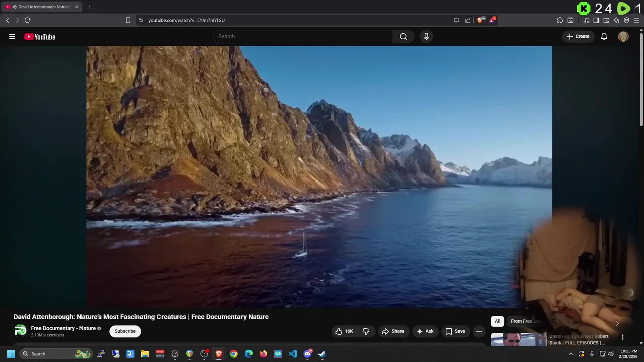This screenshot has width=644, height=362.
Task: Click the address bar URL
Action: pyautogui.click(x=187, y=20)
